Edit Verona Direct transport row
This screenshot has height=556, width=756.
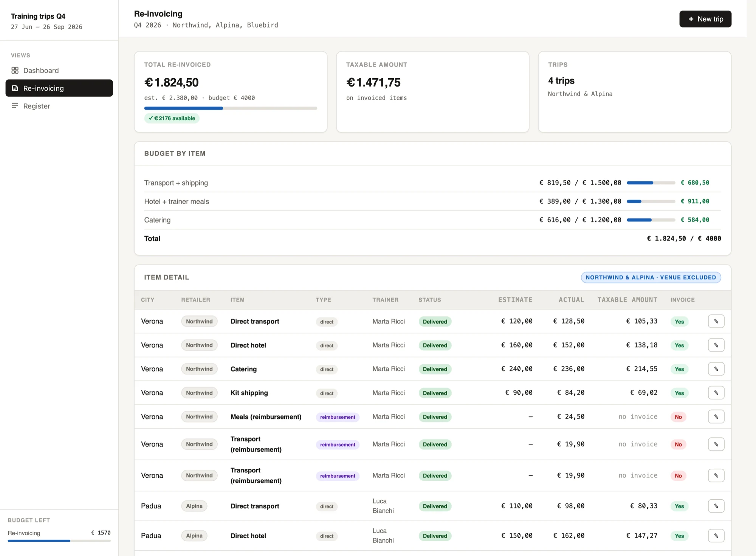716,321
